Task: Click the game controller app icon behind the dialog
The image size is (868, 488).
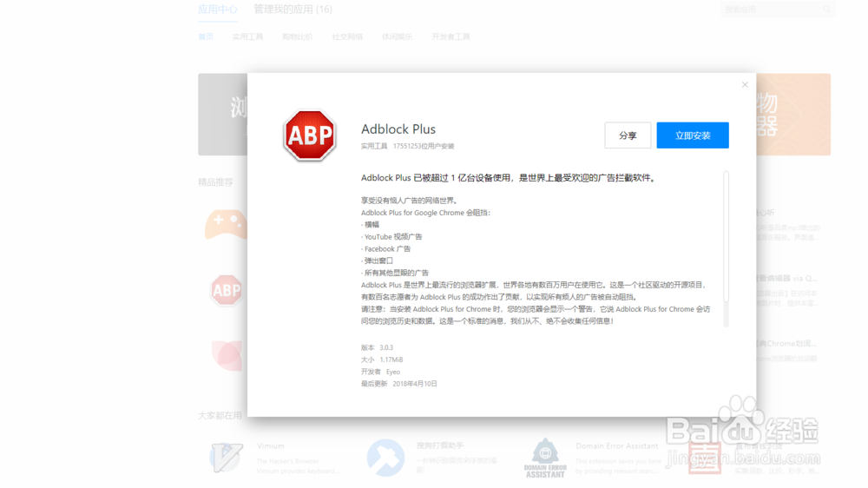Action: pos(226,224)
